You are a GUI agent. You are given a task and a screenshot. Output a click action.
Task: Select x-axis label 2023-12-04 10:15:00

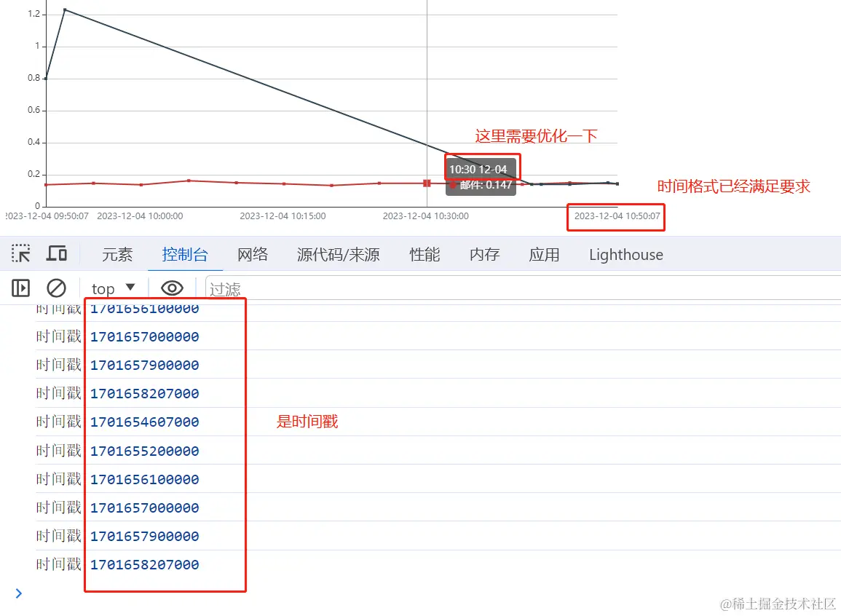pyautogui.click(x=283, y=216)
